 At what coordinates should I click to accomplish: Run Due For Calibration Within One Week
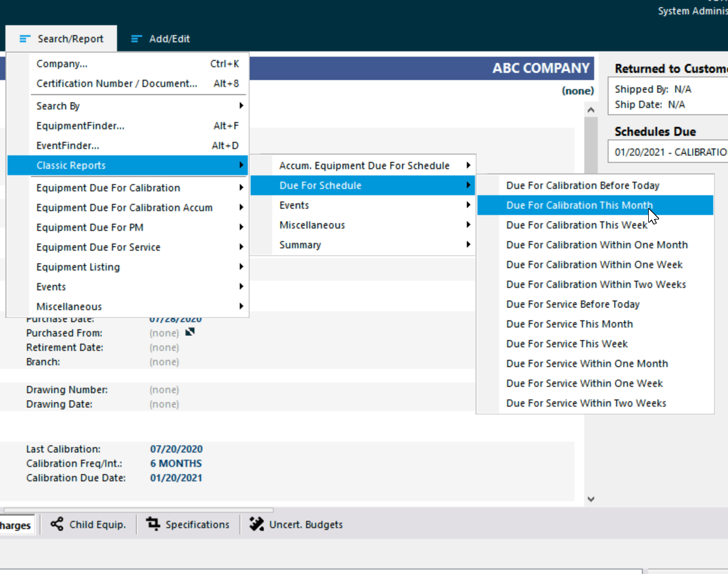(x=595, y=265)
